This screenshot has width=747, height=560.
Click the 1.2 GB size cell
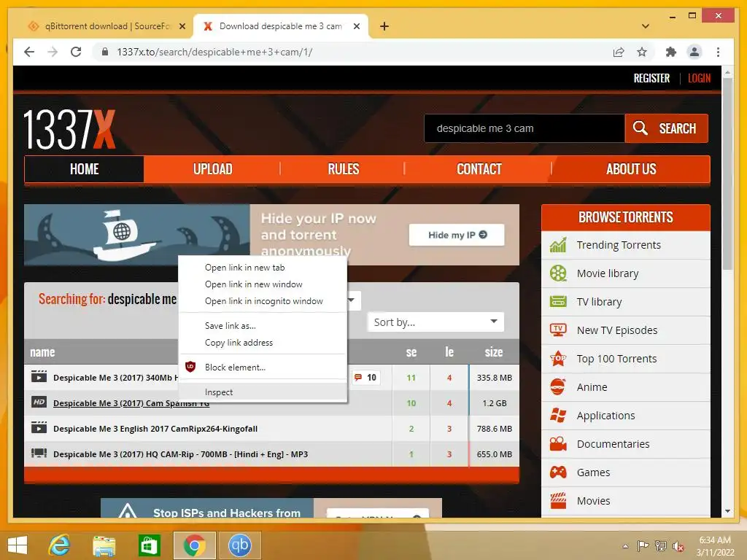[x=494, y=402]
